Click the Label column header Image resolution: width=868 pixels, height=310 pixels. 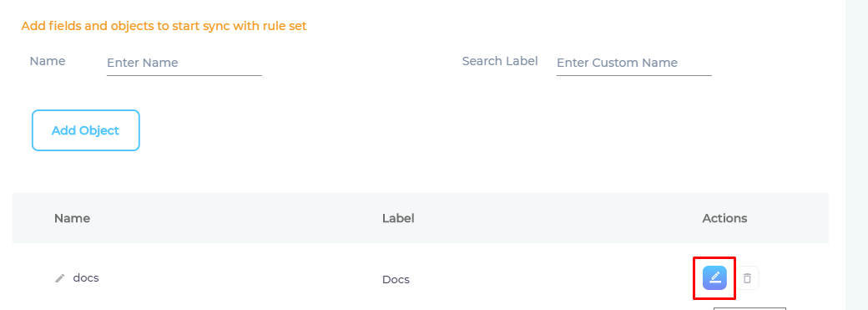[x=398, y=218]
